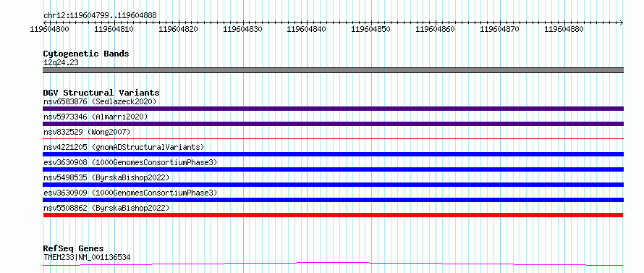Click the thick red bar under nsv5508862
The height and width of the screenshot is (273, 644).
(x=333, y=215)
